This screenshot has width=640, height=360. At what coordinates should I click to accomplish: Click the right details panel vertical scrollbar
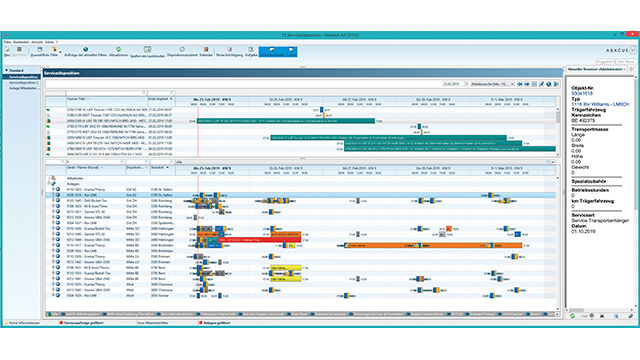point(636,192)
